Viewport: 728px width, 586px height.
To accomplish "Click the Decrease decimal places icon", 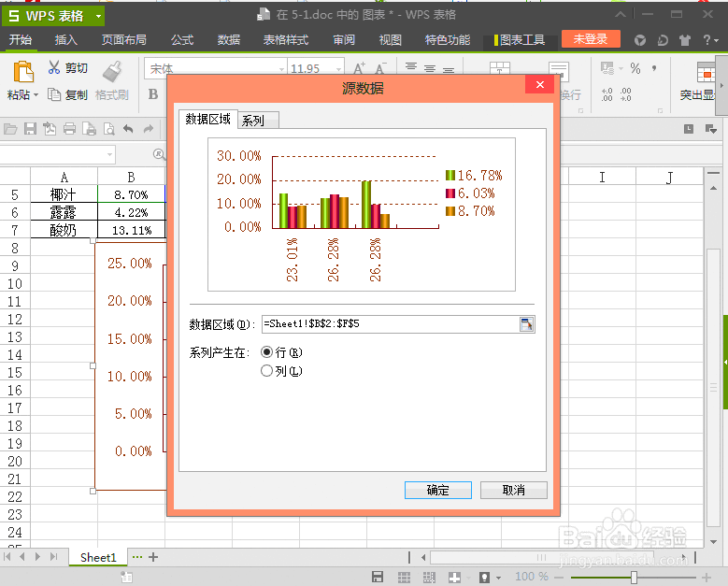I will (x=626, y=94).
